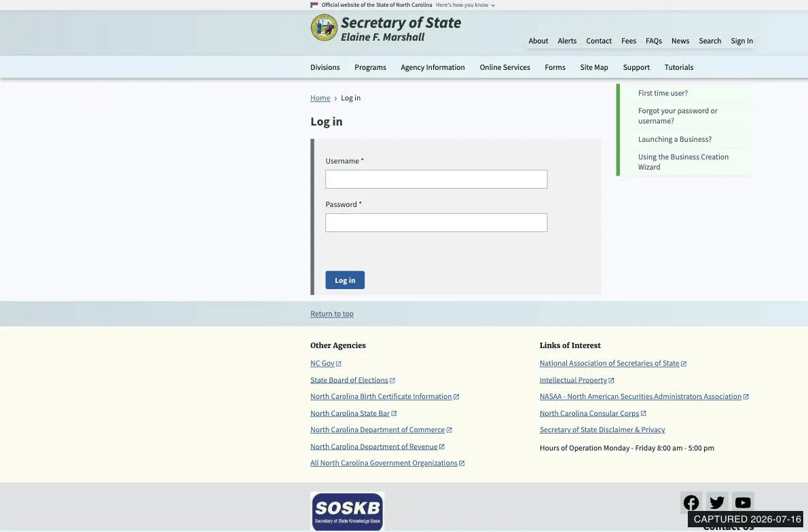Open the NC Gov link
The image size is (808, 532).
(x=322, y=364)
